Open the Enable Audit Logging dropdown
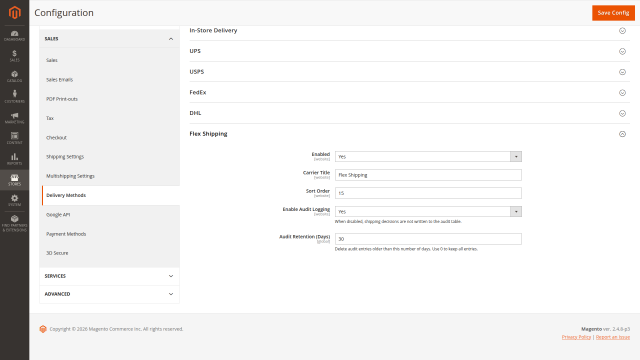This screenshot has height=360, width=640. [428, 211]
